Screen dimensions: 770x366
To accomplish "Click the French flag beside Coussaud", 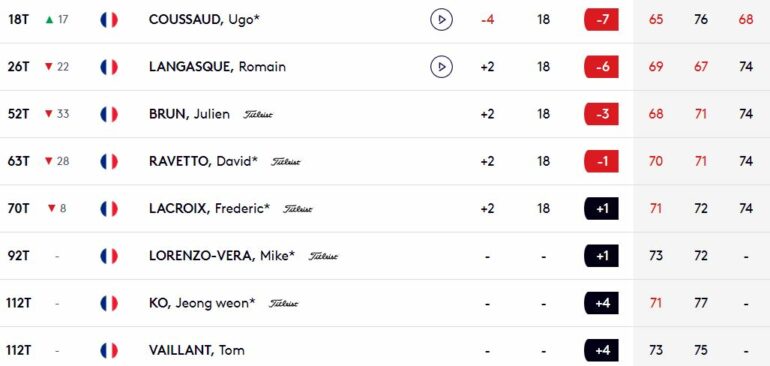I will click(x=109, y=20).
